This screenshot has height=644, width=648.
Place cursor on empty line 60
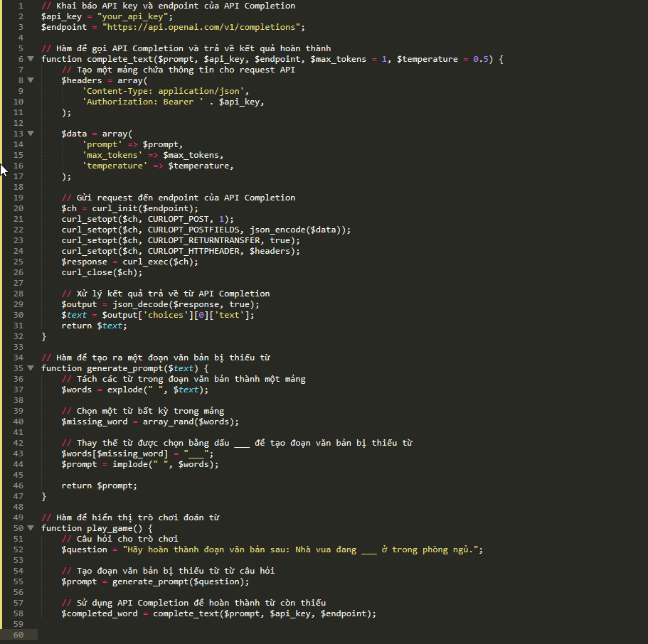point(213,635)
